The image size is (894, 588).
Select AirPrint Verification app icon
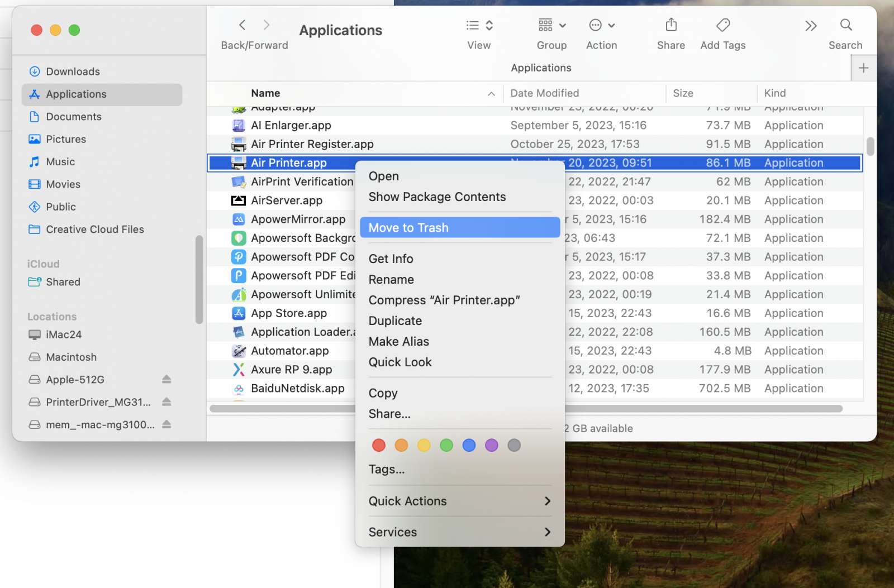(x=239, y=182)
